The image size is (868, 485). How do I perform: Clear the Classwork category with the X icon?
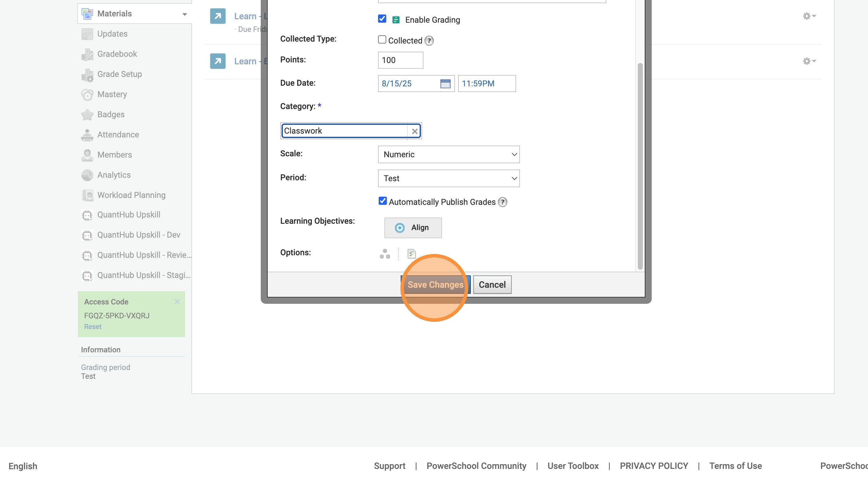[x=415, y=131]
